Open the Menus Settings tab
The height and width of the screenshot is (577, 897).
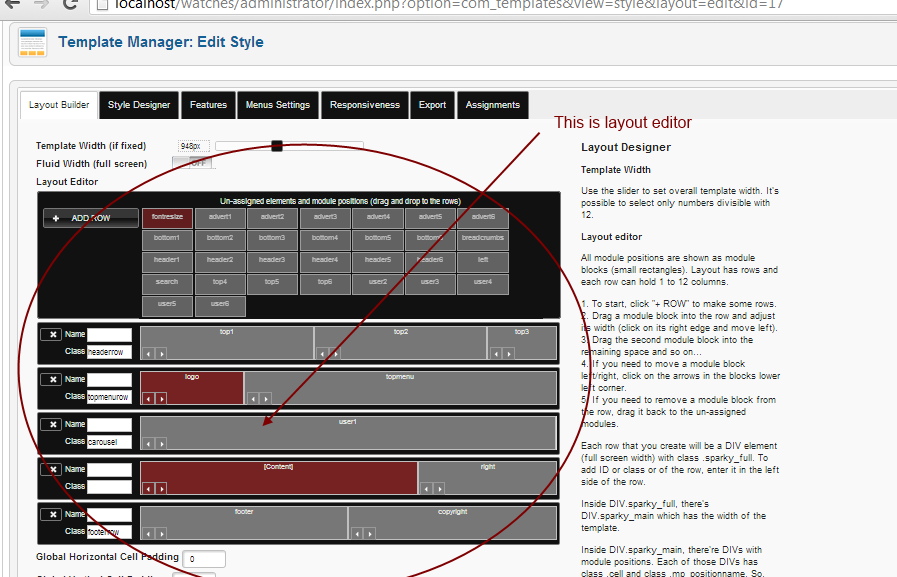click(277, 105)
